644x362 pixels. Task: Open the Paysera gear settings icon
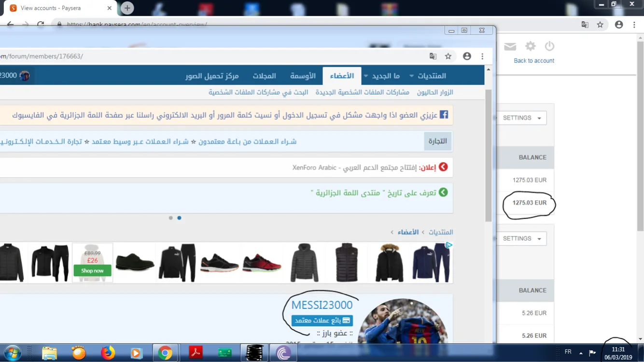pyautogui.click(x=531, y=46)
